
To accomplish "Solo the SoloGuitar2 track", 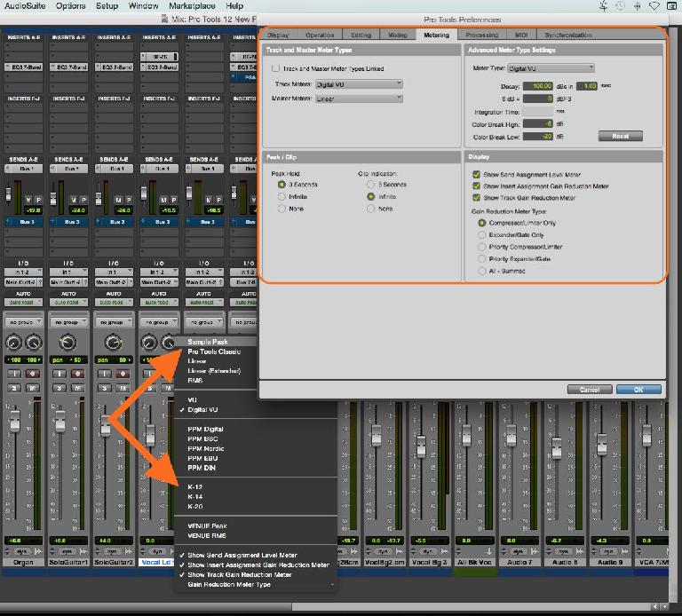I will pos(105,388).
